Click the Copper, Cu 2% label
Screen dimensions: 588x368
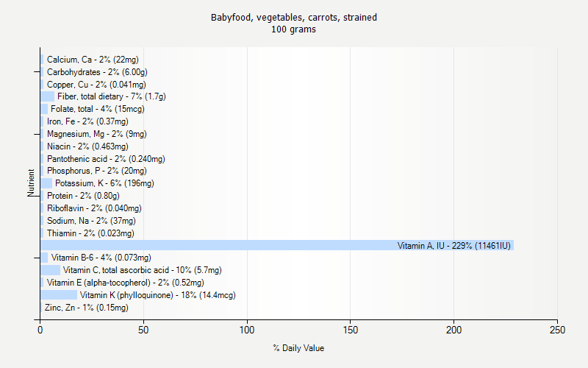tap(96, 84)
